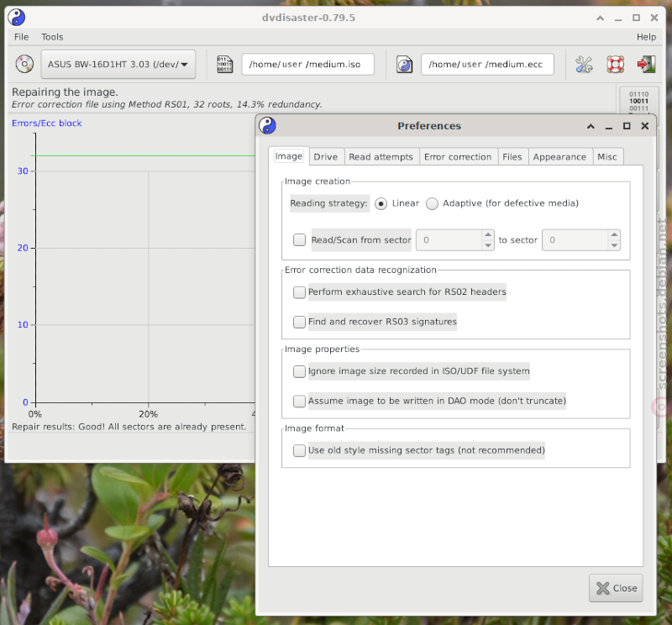Click the medium.ecc file path field
Screen dimensions: 672x625
coord(487,65)
